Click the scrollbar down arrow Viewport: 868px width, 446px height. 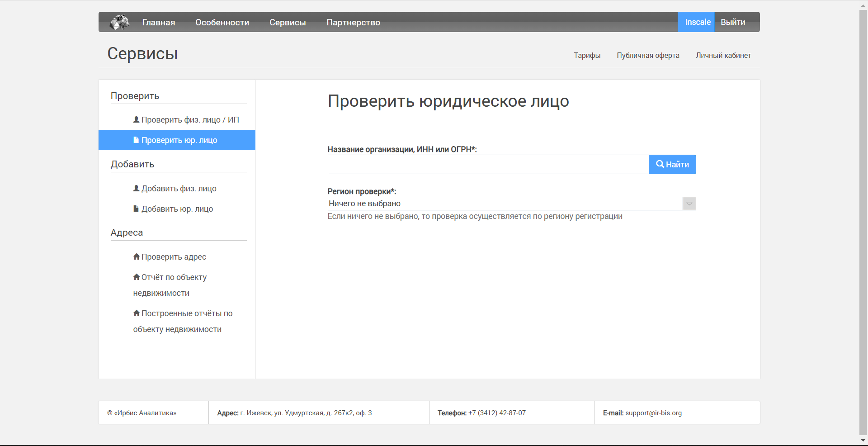(x=863, y=440)
